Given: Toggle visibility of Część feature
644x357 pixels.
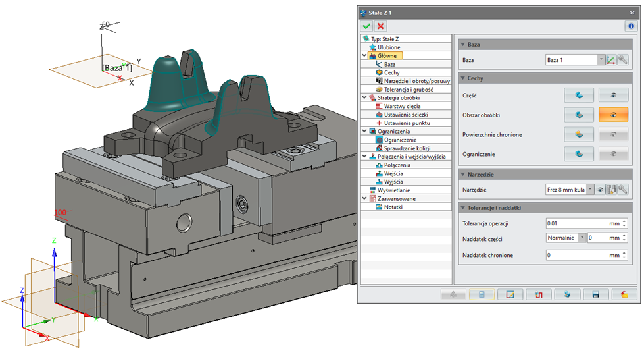Looking at the screenshot, I should (613, 96).
